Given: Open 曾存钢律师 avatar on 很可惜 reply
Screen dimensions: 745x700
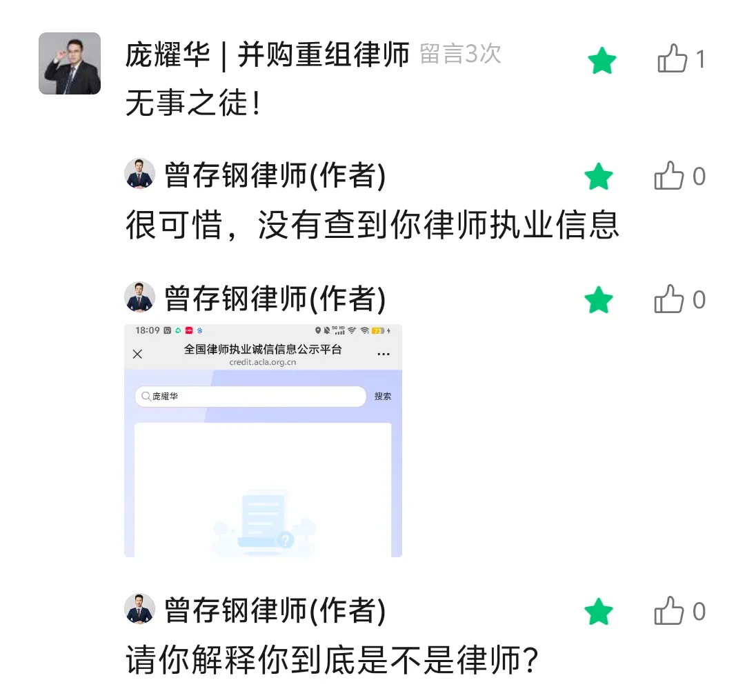Looking at the screenshot, I should click(x=139, y=174).
